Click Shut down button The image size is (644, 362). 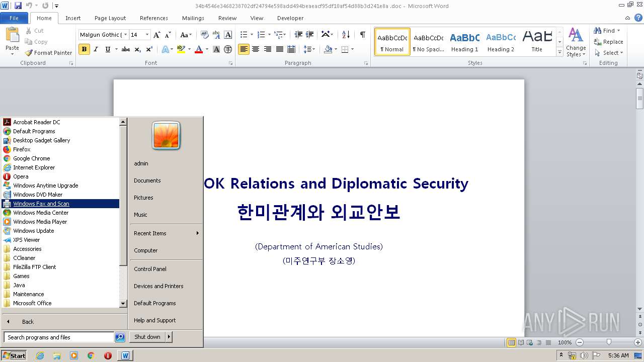(x=147, y=337)
